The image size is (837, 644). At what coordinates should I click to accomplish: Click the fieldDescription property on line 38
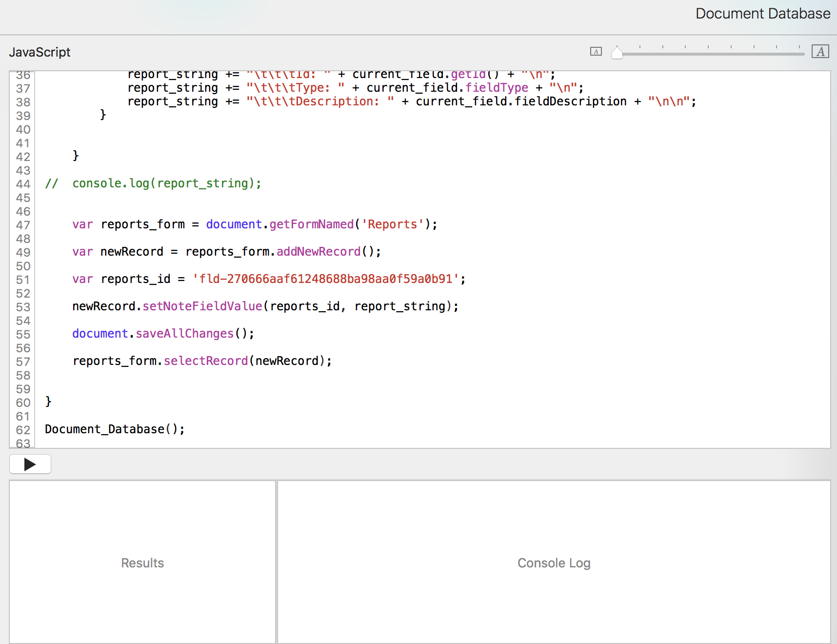(571, 101)
